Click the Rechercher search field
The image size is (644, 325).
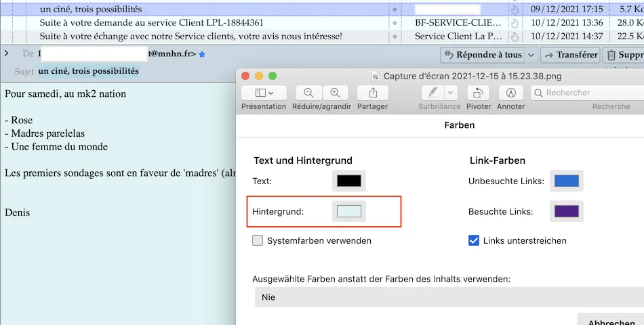(x=587, y=93)
